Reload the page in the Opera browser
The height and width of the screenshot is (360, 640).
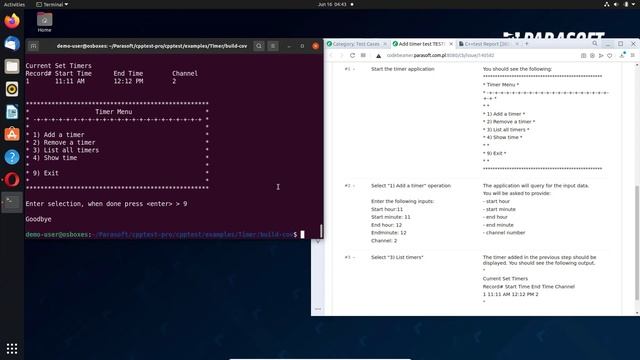352,56
